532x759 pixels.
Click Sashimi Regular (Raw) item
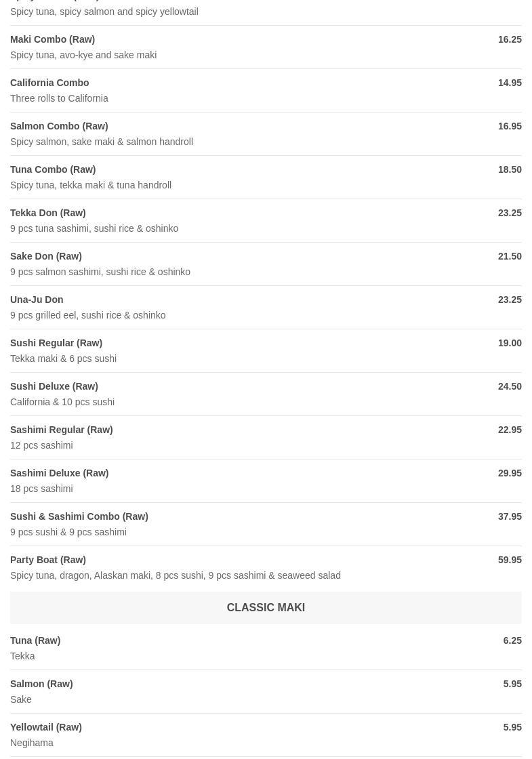point(266,437)
